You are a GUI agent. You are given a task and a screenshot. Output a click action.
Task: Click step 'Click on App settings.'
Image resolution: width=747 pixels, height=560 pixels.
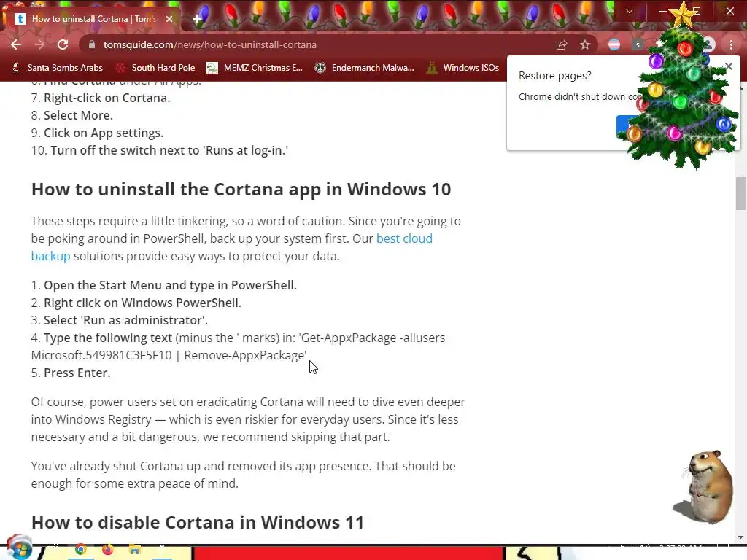[x=104, y=133]
